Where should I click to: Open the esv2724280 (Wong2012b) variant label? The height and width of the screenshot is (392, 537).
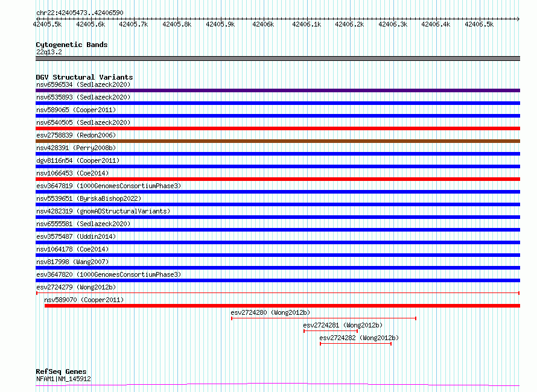tap(270, 312)
